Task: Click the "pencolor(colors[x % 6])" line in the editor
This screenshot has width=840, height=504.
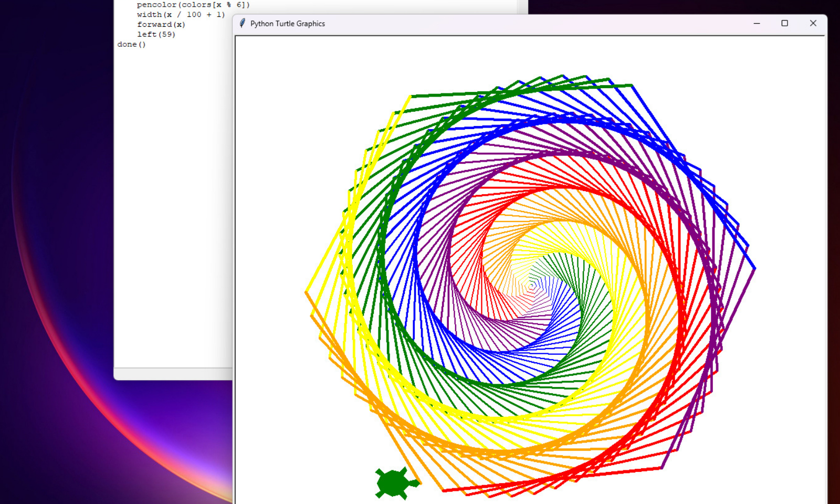Action: pos(193,5)
